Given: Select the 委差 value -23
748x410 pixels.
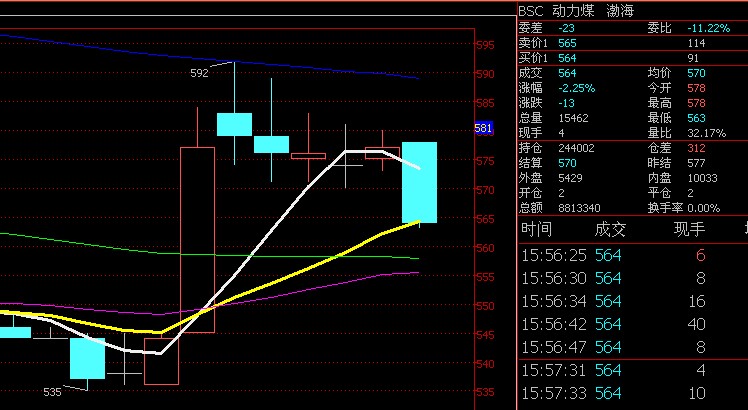Looking at the screenshot, I should [566, 28].
